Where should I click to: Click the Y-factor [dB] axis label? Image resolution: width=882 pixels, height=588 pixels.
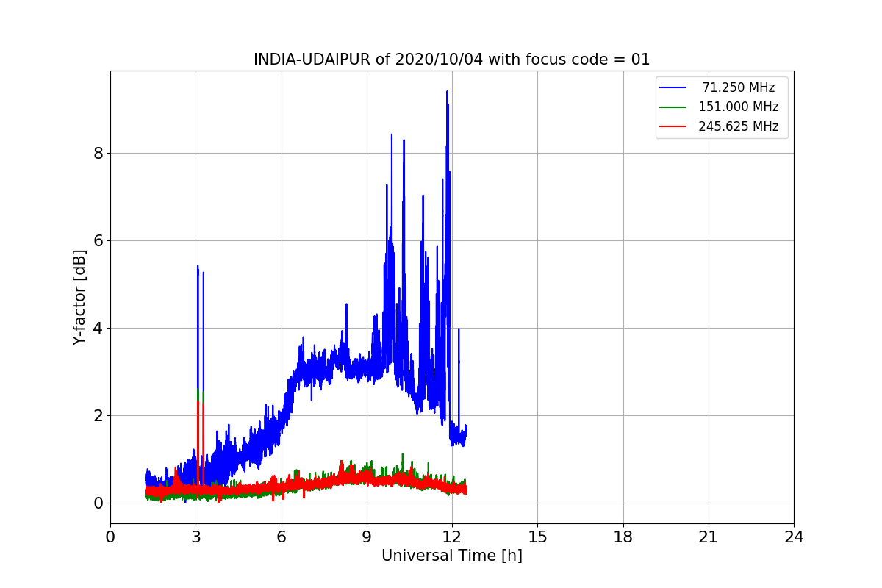(x=79, y=298)
